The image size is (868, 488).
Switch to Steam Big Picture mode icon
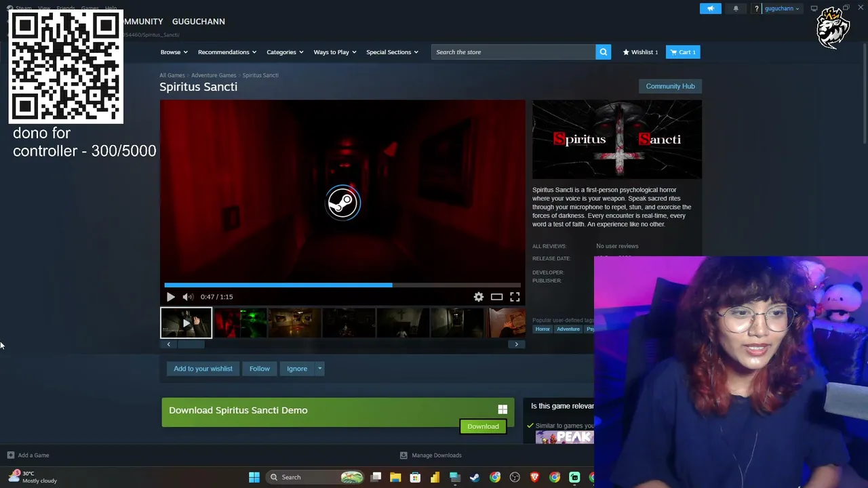pos(814,9)
